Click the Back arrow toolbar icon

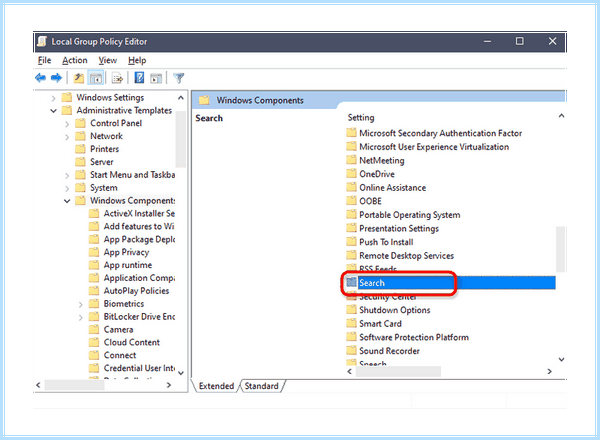(40, 78)
